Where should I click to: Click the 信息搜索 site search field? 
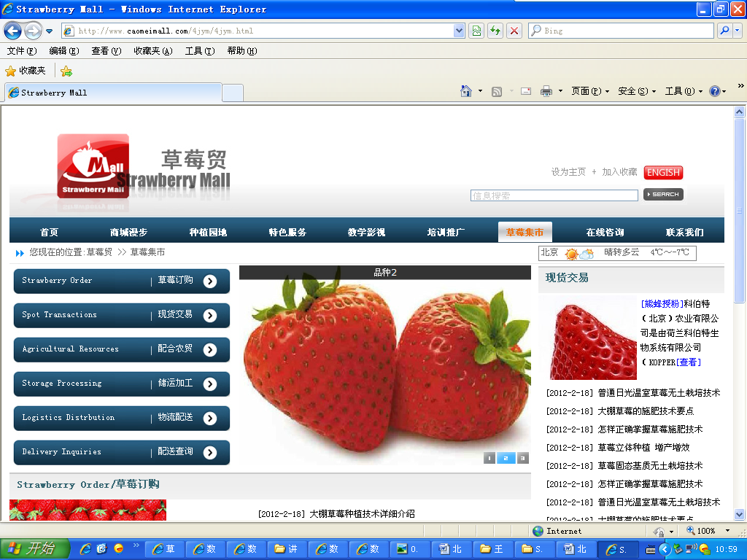coord(554,195)
